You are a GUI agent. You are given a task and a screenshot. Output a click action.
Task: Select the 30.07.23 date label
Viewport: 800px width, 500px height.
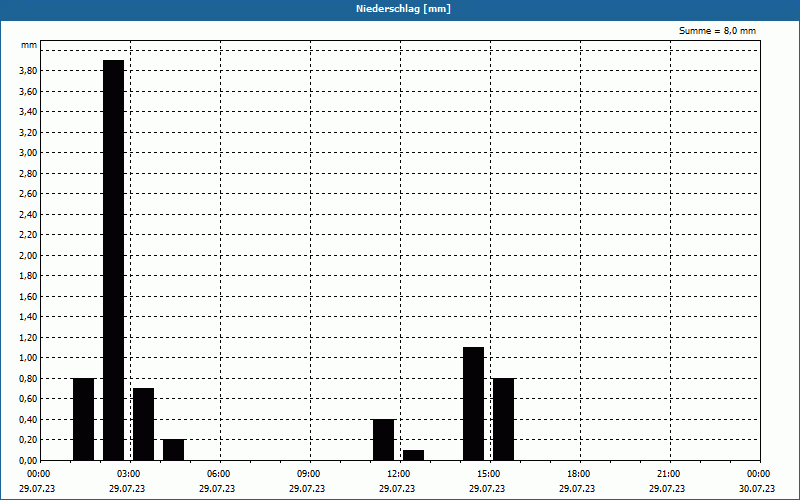[x=757, y=489]
